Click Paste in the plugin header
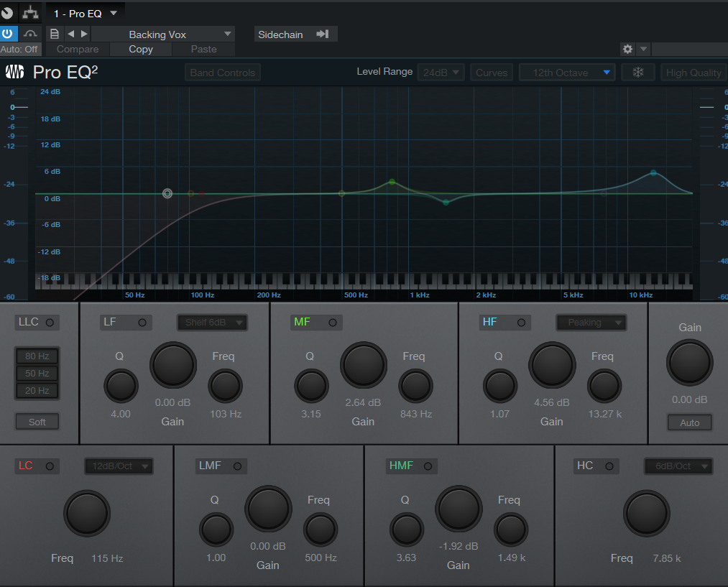The width and height of the screenshot is (728, 587). coord(204,49)
